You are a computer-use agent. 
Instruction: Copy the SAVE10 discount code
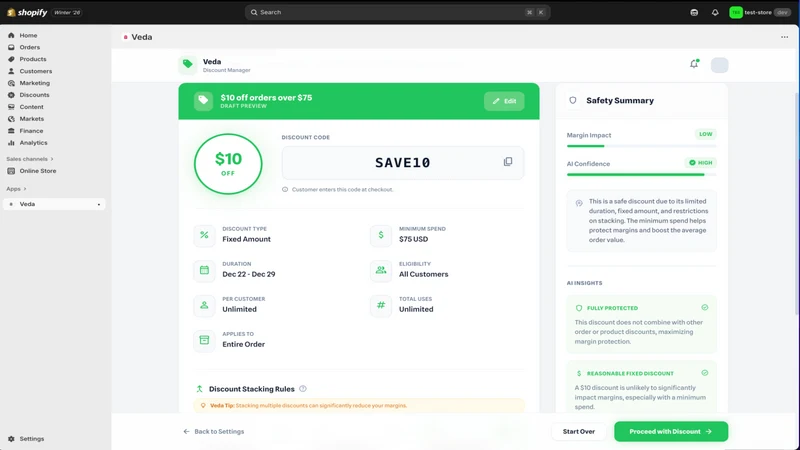pos(508,162)
